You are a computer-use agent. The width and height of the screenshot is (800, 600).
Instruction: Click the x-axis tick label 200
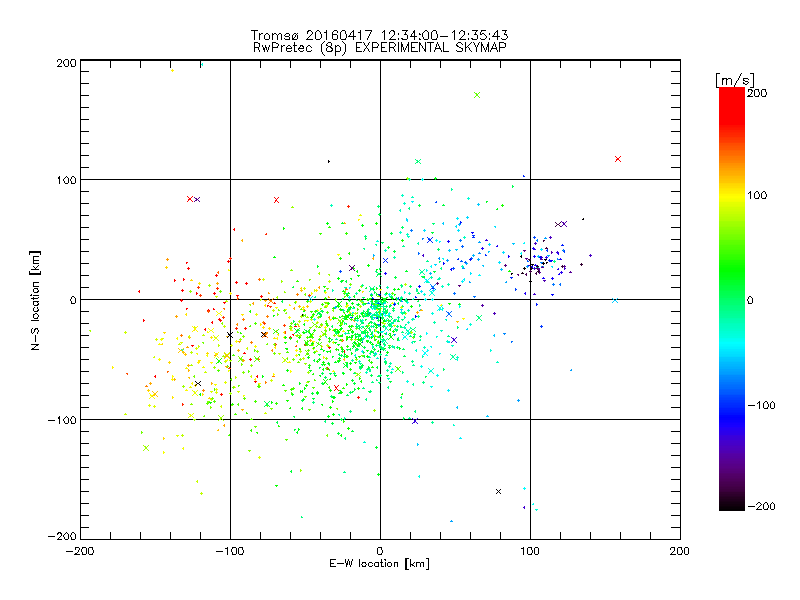(680, 551)
